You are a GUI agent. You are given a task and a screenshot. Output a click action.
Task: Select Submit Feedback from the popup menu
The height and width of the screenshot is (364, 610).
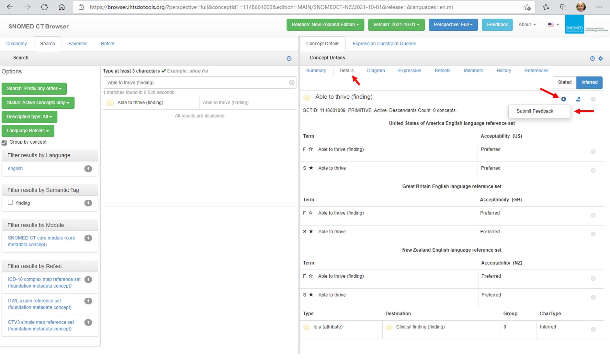click(x=535, y=111)
